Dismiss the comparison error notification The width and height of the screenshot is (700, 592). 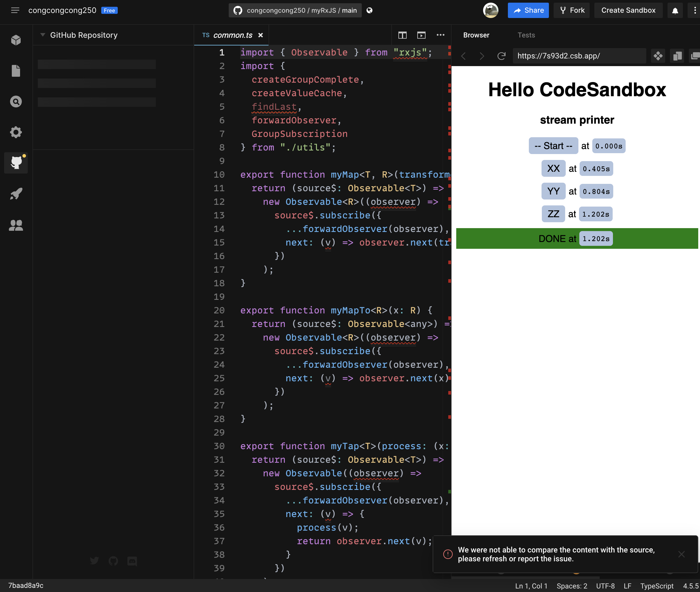point(681,554)
